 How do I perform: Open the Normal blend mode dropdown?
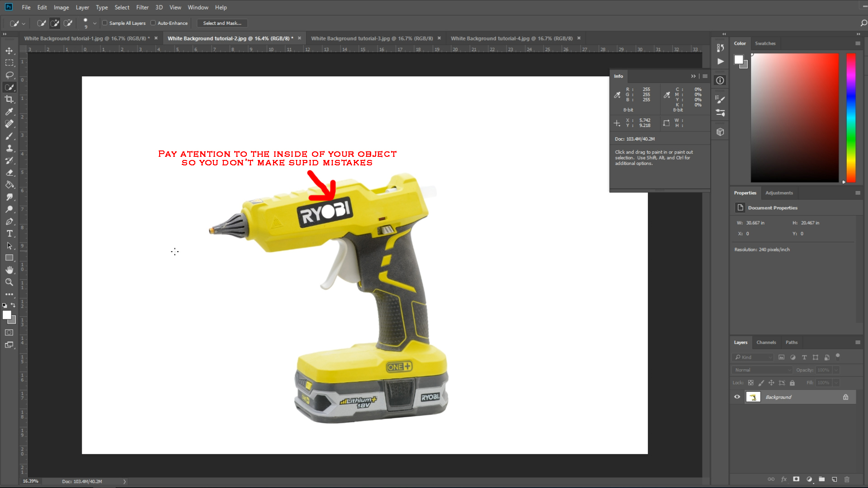pyautogui.click(x=763, y=370)
